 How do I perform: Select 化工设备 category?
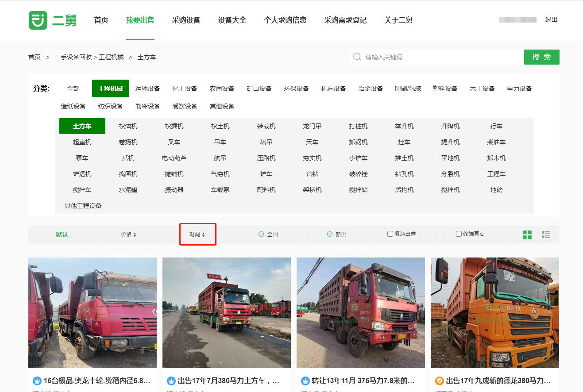click(x=185, y=88)
